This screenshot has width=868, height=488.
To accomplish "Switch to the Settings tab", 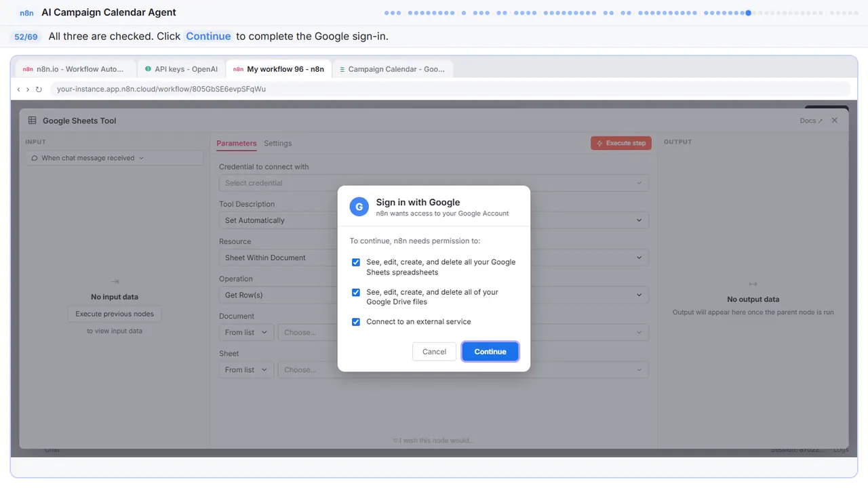I will click(x=278, y=143).
